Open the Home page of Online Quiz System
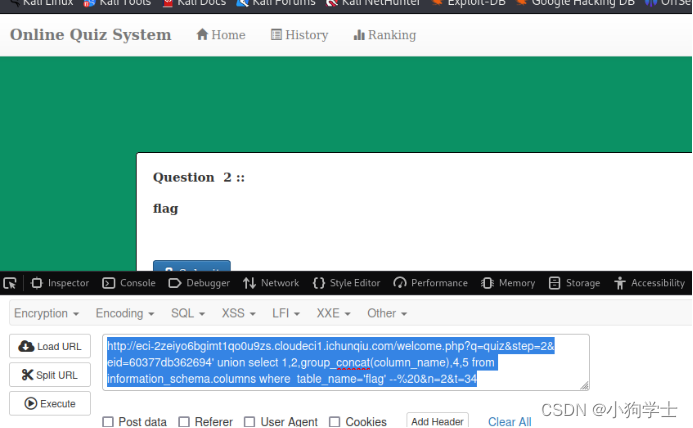This screenshot has width=693, height=428. (x=221, y=35)
